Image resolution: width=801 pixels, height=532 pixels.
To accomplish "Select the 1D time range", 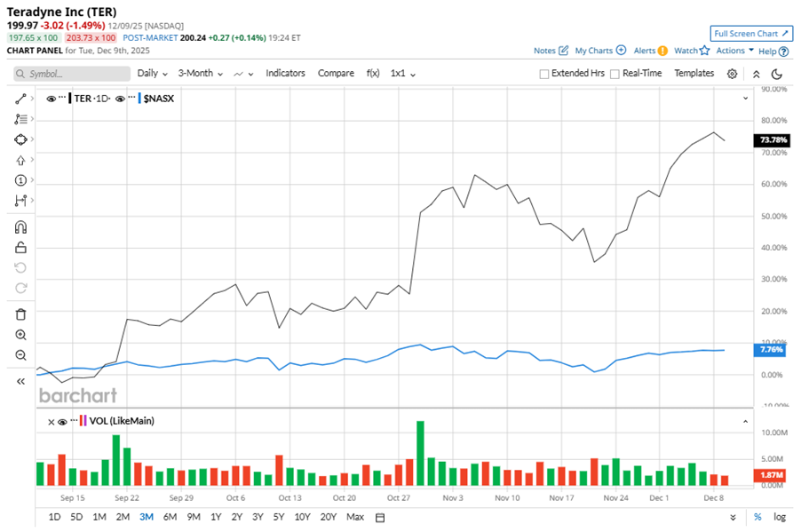I will (54, 517).
